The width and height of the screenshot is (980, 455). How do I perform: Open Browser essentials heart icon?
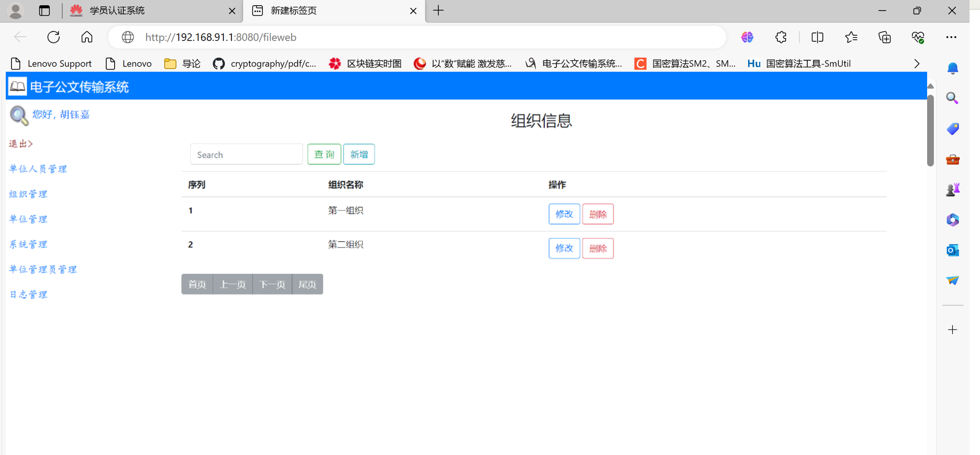(918, 37)
